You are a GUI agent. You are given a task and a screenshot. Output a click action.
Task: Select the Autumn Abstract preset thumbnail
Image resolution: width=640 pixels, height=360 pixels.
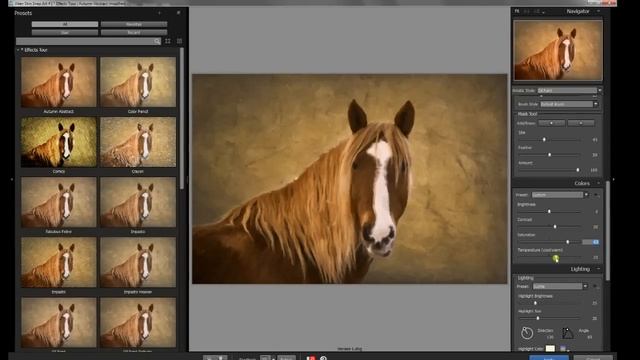59,82
